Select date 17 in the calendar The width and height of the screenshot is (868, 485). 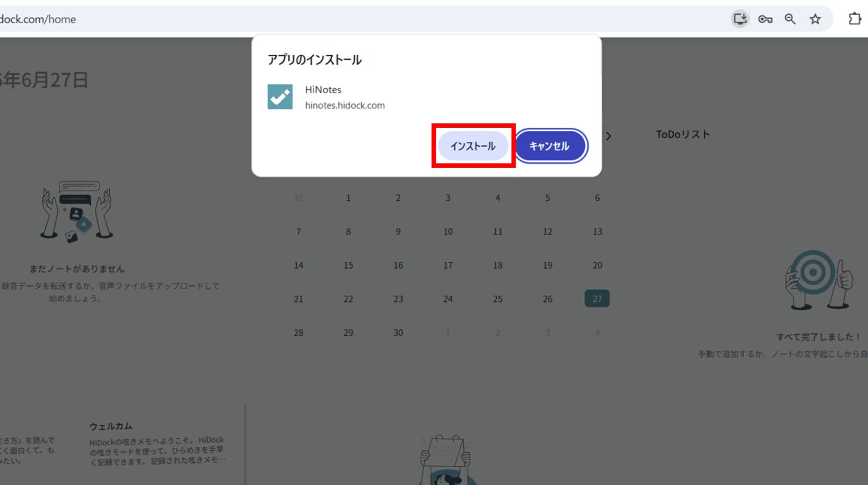448,265
